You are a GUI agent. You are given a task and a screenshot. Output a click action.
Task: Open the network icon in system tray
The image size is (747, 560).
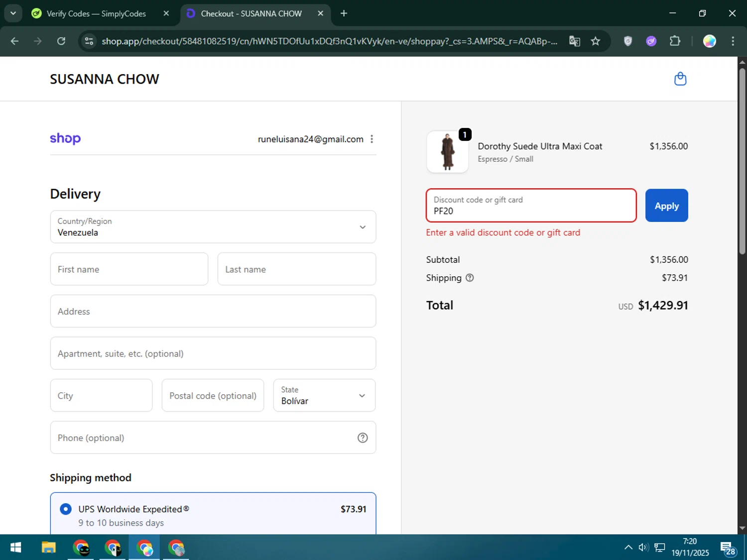tap(660, 548)
